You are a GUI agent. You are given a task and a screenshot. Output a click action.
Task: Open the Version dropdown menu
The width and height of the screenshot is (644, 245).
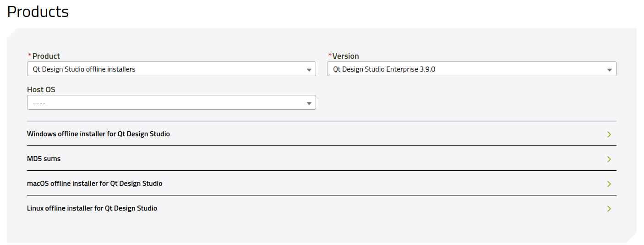471,69
